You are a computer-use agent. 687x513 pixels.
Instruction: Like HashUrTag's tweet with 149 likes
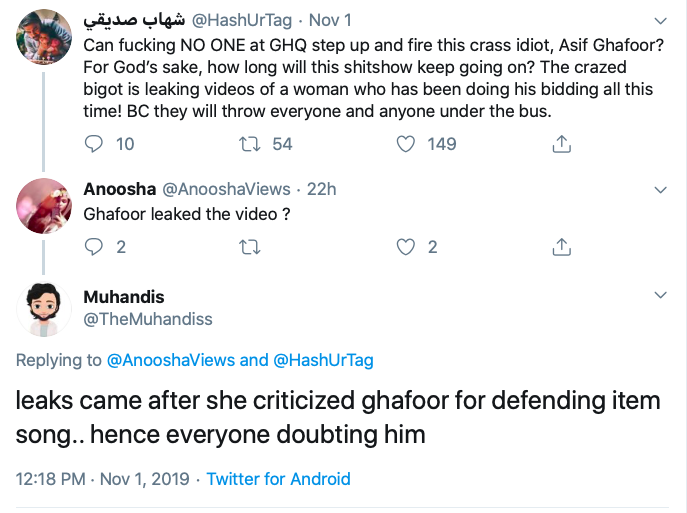coord(406,144)
